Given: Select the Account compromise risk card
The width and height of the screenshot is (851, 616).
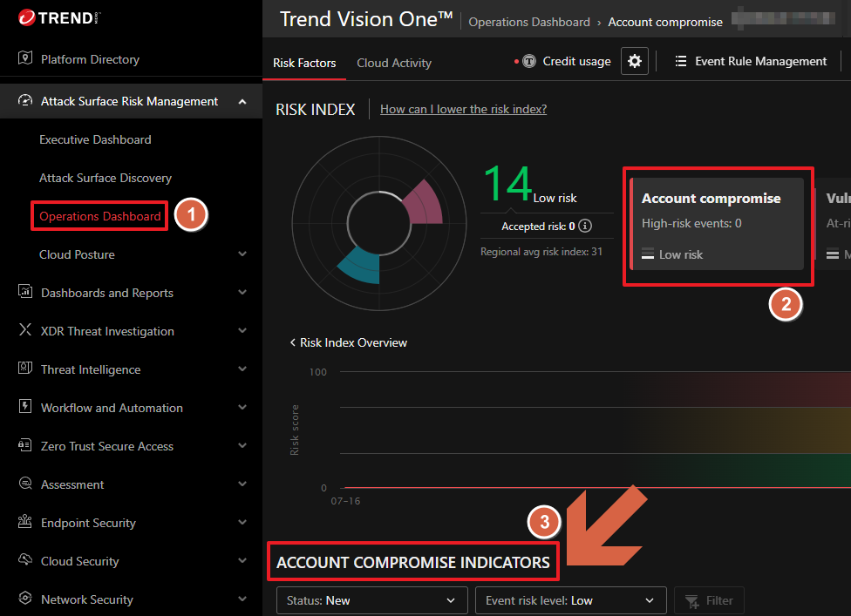Looking at the screenshot, I should [x=717, y=225].
